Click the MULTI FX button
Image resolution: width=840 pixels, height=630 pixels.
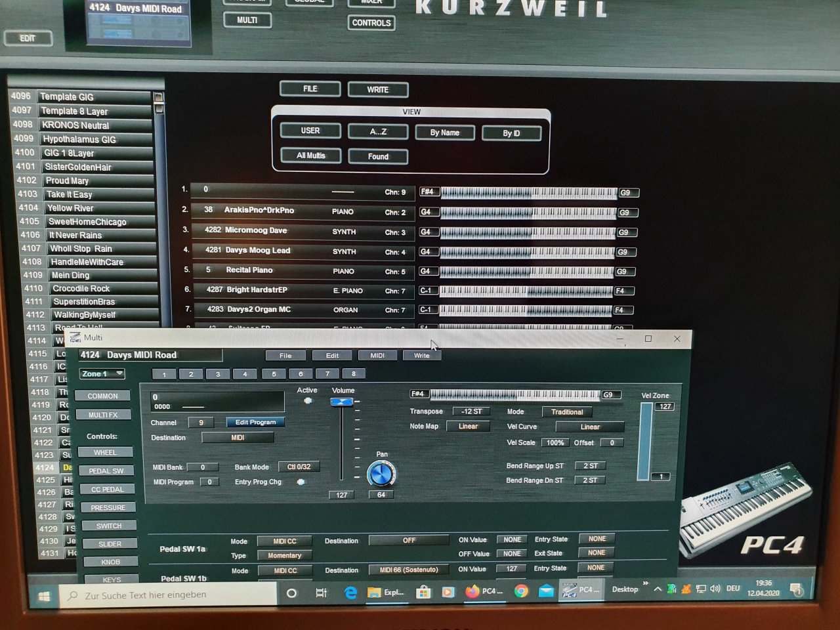(x=103, y=415)
